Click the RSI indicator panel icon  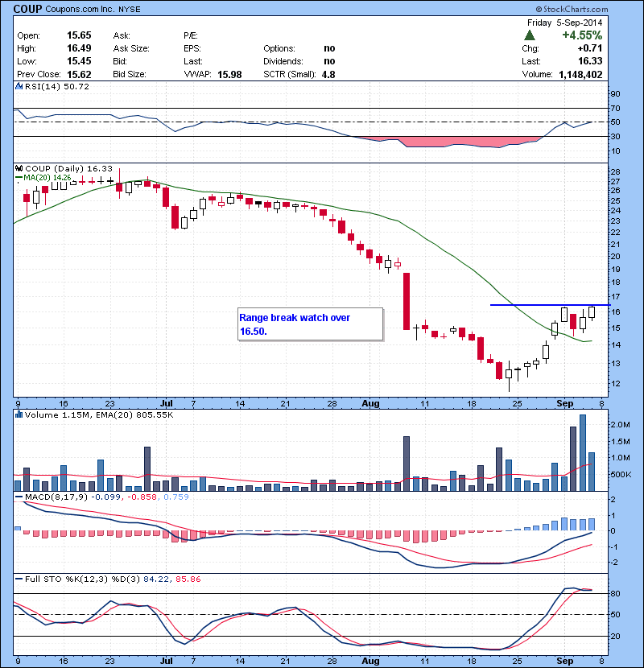point(19,86)
